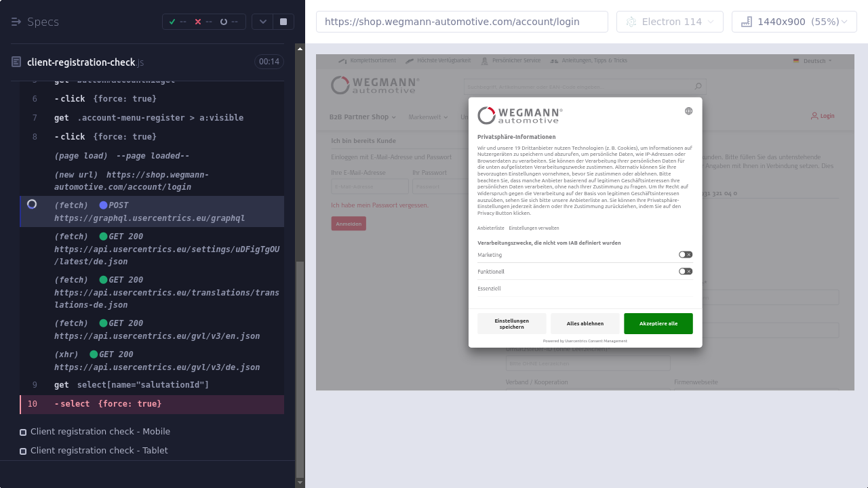The width and height of the screenshot is (868, 488).
Task: Expand the Deutsch language selector
Action: tap(813, 61)
